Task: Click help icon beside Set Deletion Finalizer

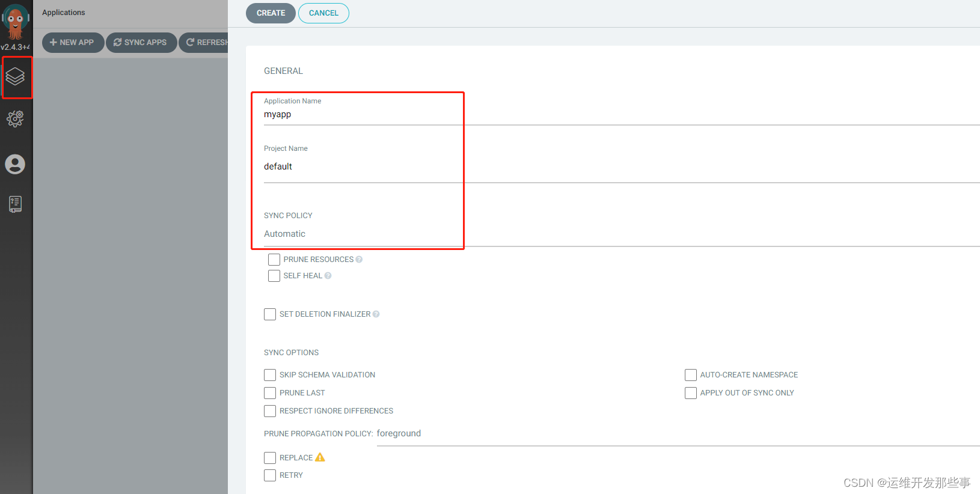Action: 376,314
